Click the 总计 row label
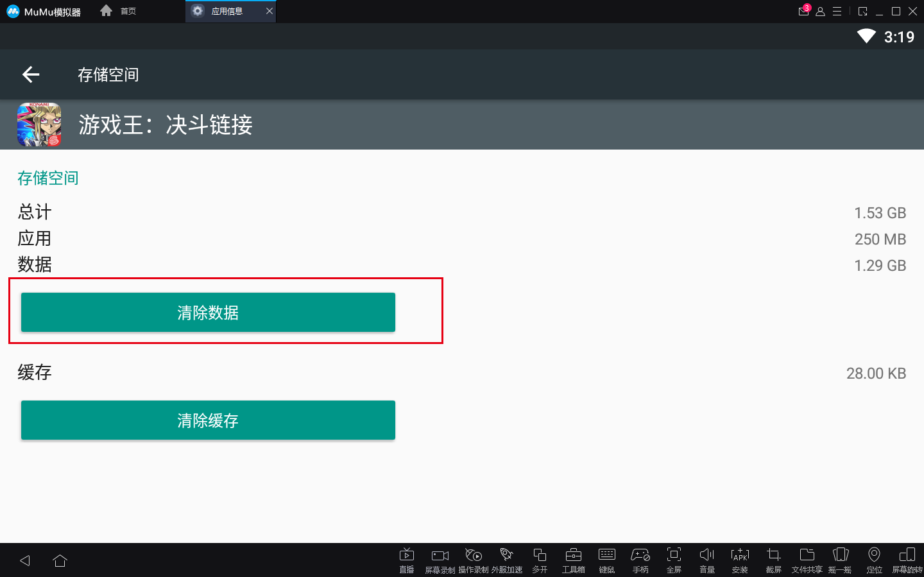 click(x=35, y=212)
